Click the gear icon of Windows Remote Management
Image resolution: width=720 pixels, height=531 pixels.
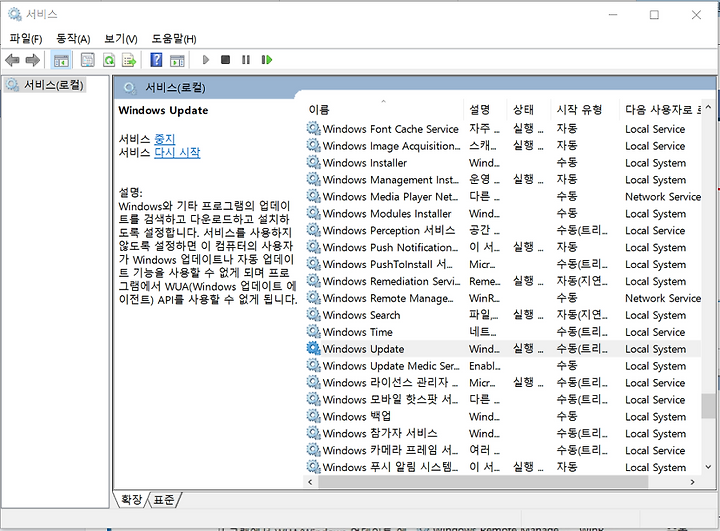(x=313, y=298)
